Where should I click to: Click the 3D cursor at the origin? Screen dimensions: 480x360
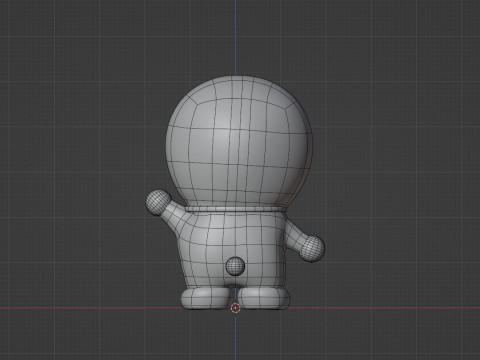[236, 308]
